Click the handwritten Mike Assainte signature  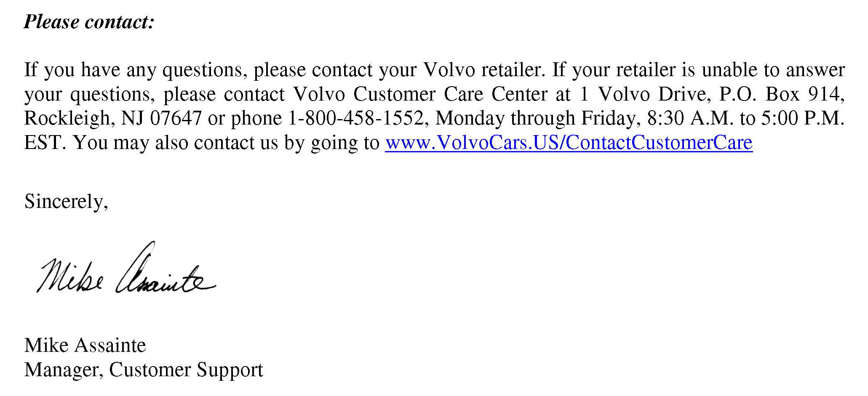tap(126, 268)
